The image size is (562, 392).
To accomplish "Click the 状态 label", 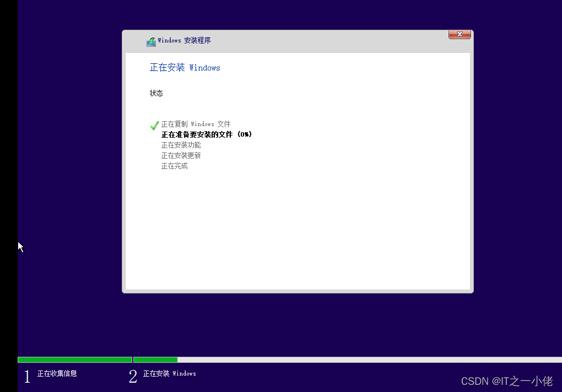I will (156, 94).
